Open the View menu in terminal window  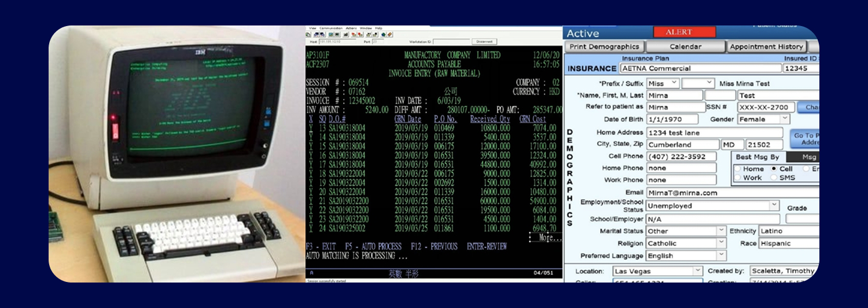click(312, 28)
